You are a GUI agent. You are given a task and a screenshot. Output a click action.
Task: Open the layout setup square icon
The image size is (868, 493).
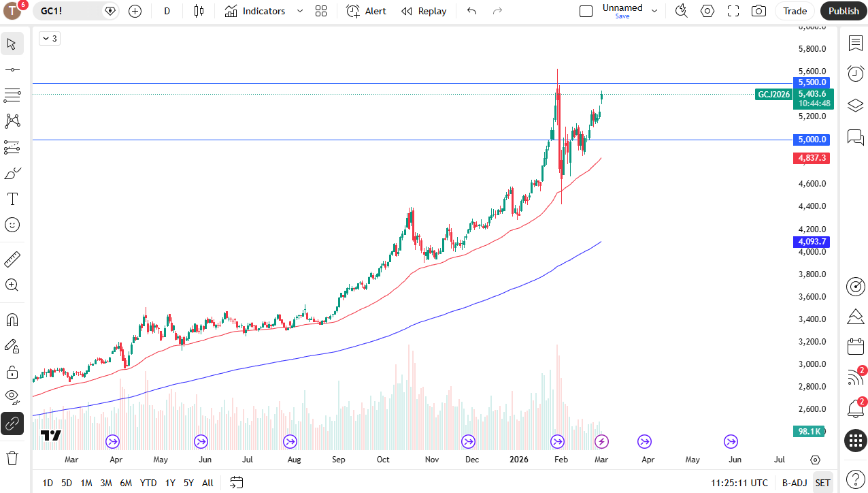tap(586, 11)
